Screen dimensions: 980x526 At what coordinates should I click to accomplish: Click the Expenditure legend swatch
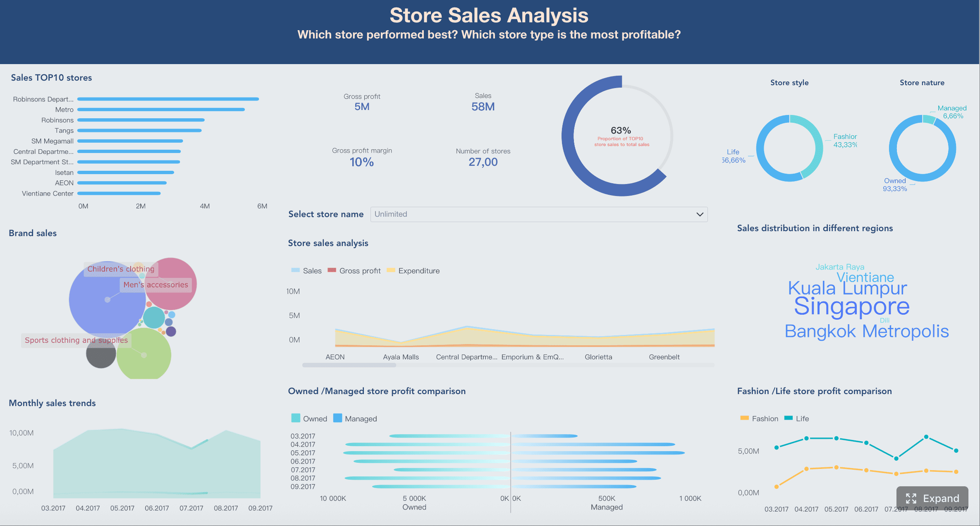coord(390,270)
